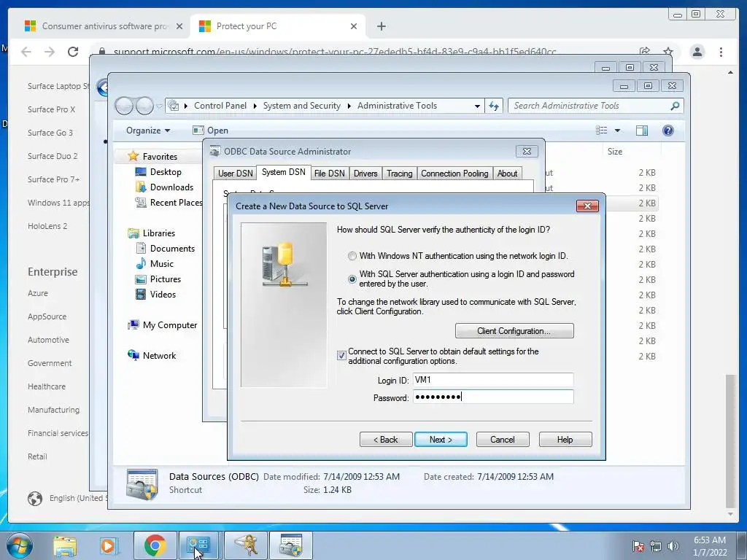Screen dimensions: 747x560
Task: Open the Music library
Action: [x=155, y=264]
